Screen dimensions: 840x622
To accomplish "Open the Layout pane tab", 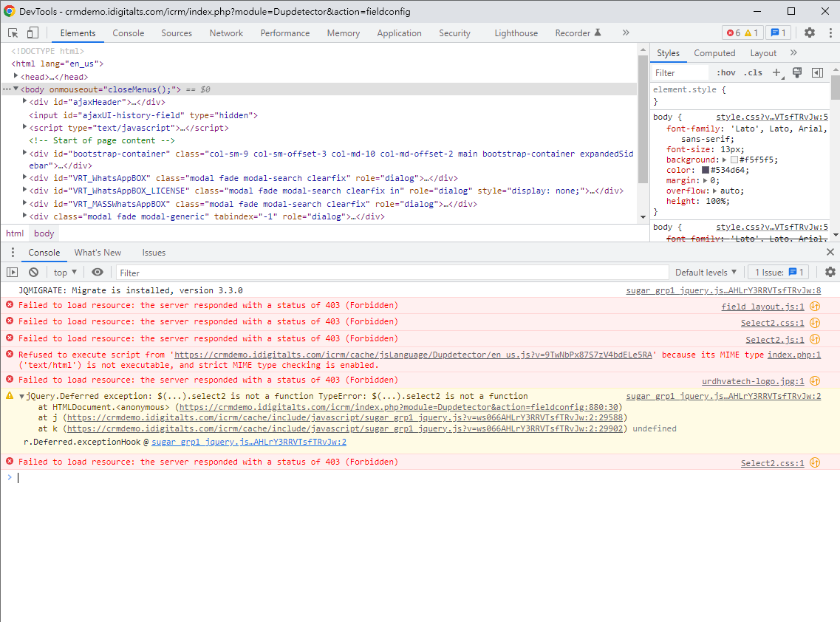I will click(763, 53).
